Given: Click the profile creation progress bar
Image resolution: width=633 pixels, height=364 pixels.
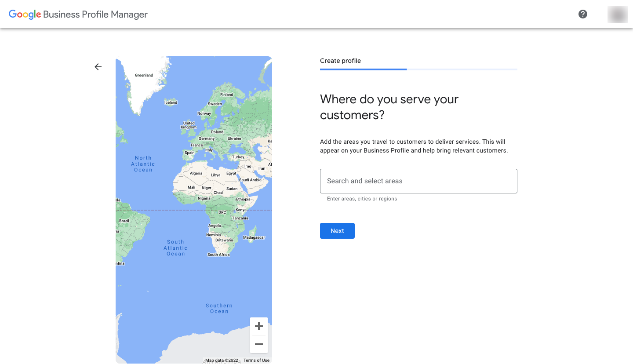Looking at the screenshot, I should click(x=418, y=69).
